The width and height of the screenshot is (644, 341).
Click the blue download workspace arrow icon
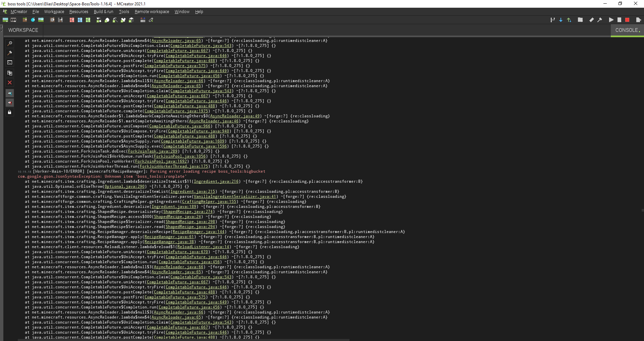coord(560,20)
